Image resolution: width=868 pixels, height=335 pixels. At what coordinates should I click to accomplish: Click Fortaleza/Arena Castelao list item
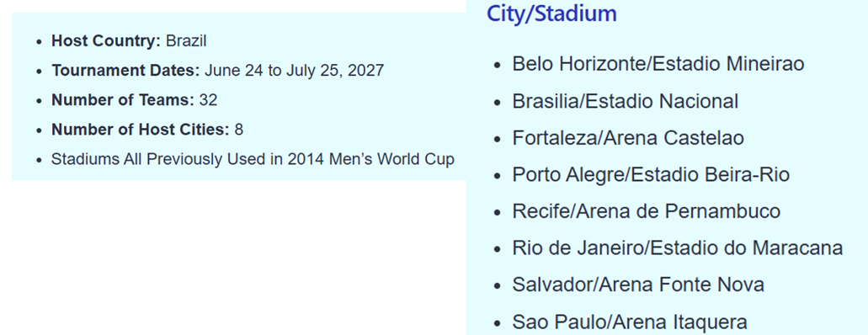(x=628, y=138)
